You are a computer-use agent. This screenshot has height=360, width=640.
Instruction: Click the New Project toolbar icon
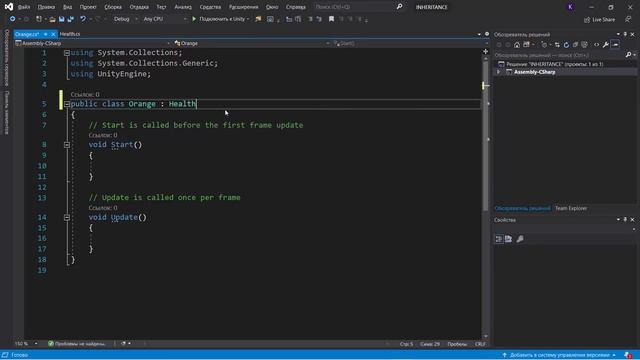39,19
